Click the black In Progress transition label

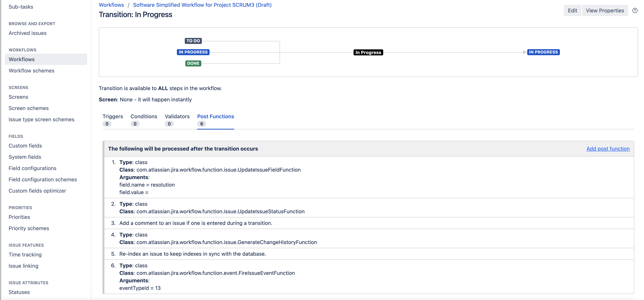tap(368, 53)
